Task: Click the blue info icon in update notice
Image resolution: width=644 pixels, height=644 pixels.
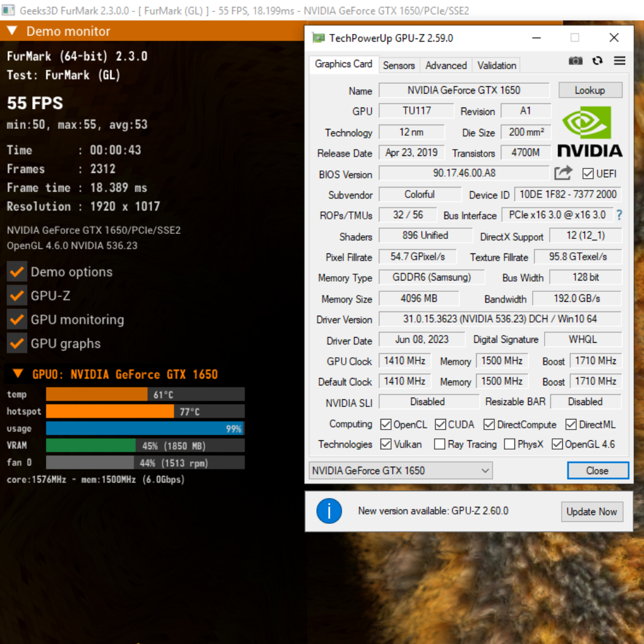Action: pos(329,511)
